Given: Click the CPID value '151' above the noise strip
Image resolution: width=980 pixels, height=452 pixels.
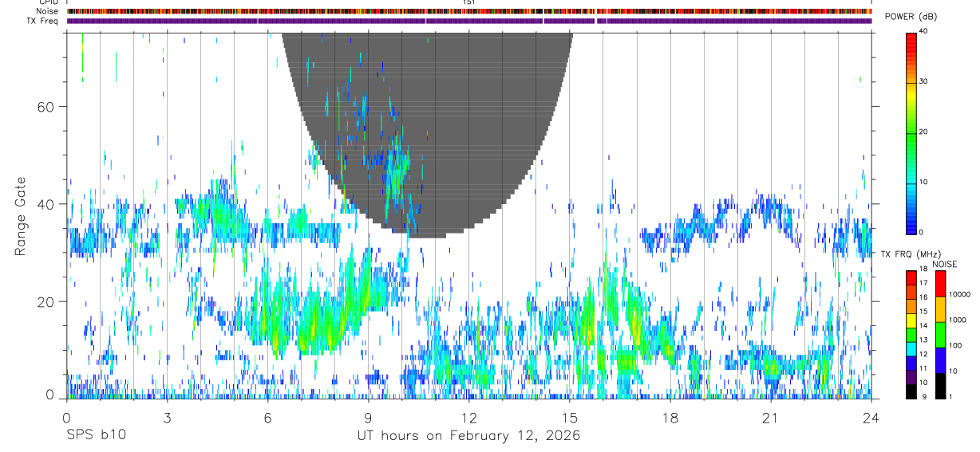Looking at the screenshot, I should (x=469, y=2).
